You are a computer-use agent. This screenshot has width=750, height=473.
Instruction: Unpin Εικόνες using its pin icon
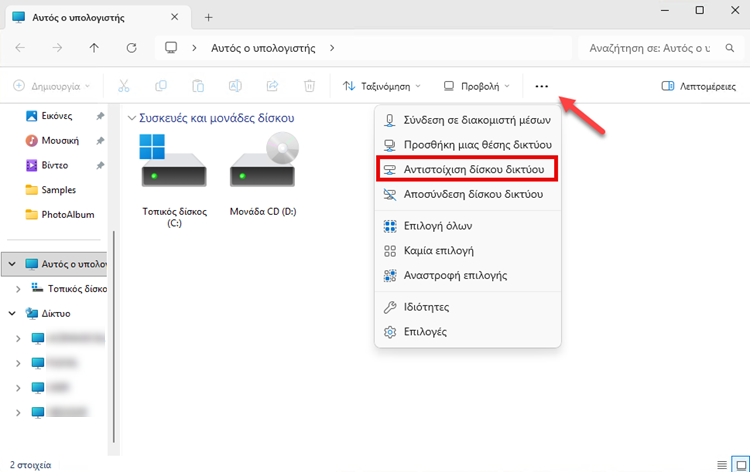(100, 116)
